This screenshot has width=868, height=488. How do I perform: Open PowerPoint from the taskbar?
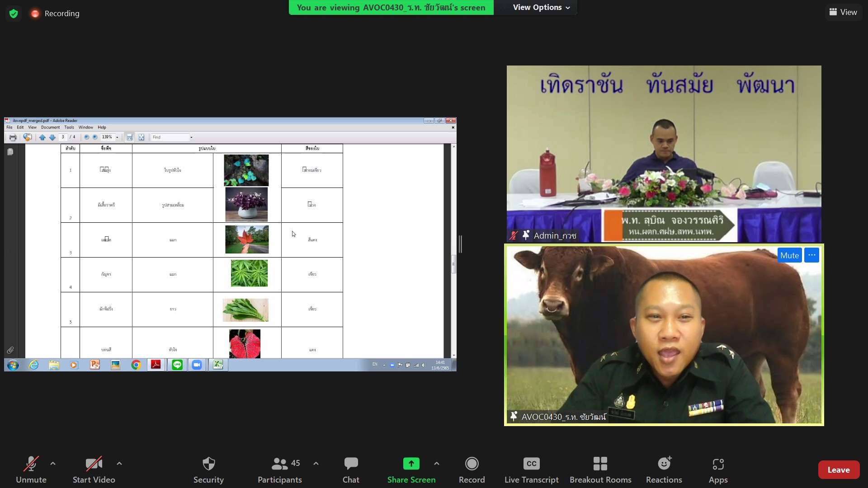[95, 365]
